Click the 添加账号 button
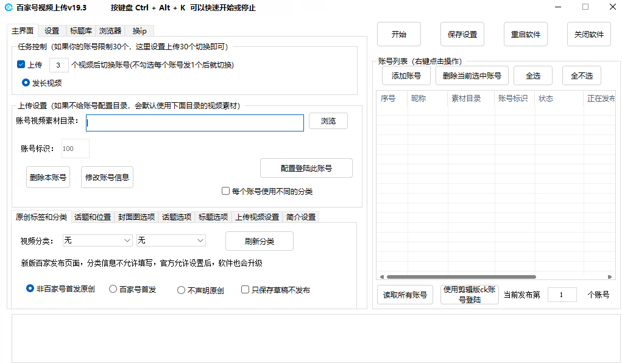Image resolution: width=622 pixels, height=364 pixels. click(406, 75)
